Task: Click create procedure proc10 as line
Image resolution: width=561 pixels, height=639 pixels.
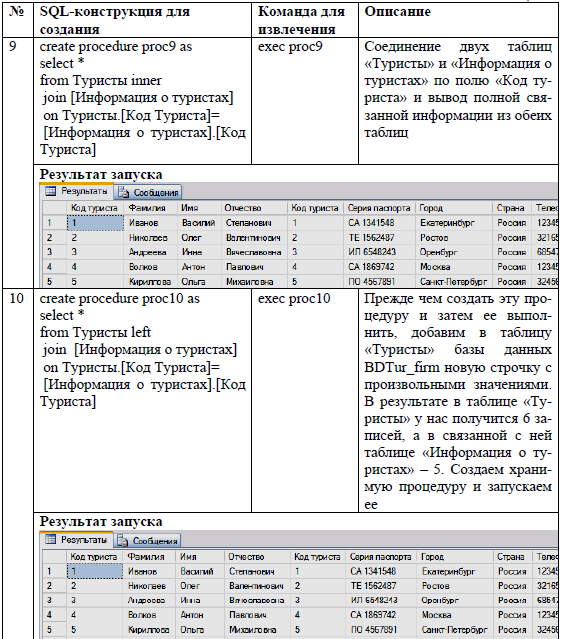Action: click(119, 299)
